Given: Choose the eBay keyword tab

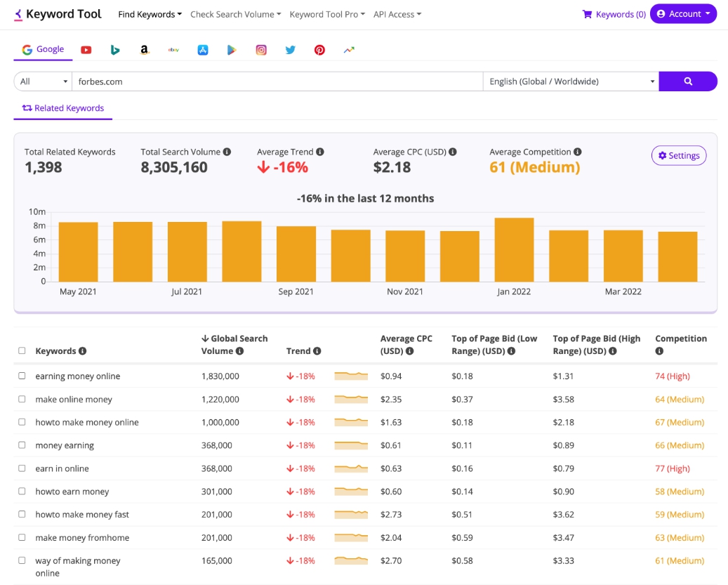Looking at the screenshot, I should coord(173,50).
